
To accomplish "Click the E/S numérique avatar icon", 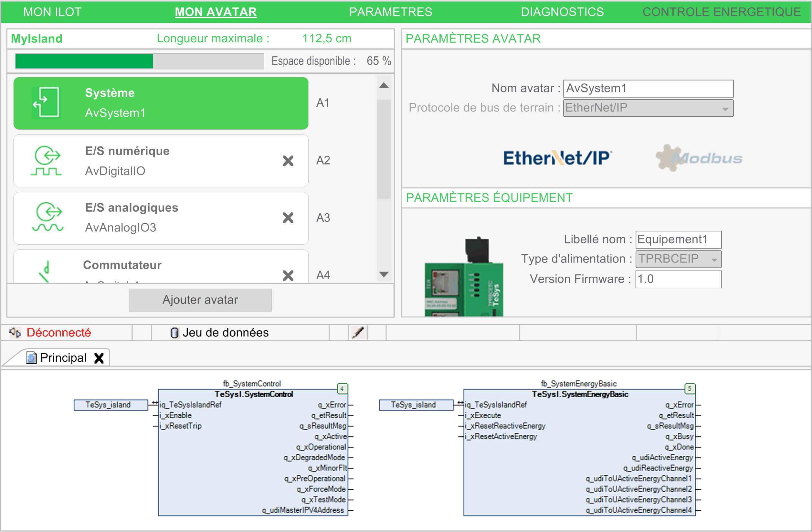I will (x=47, y=160).
